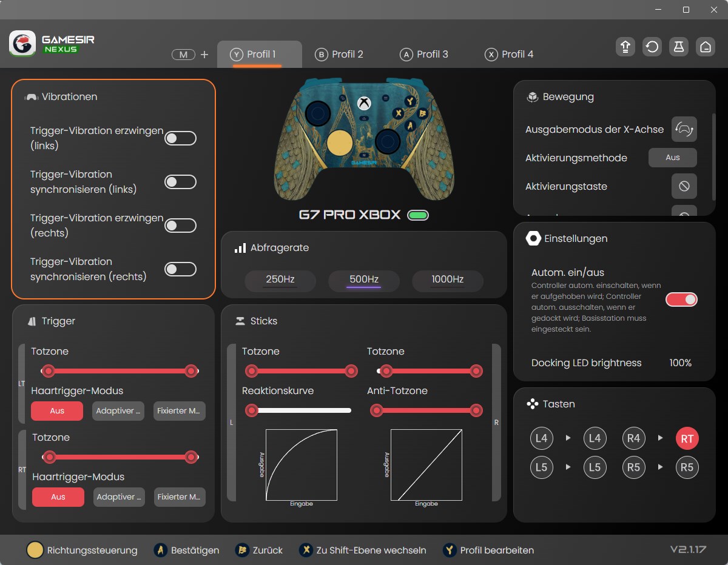Set RT Haartrigger-Modus to Aus
The image size is (728, 565).
[x=58, y=497]
